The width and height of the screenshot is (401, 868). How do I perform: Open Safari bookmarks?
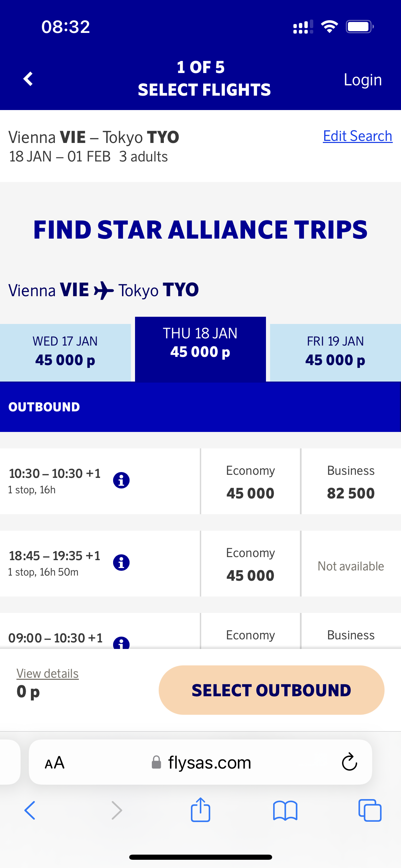(x=285, y=811)
